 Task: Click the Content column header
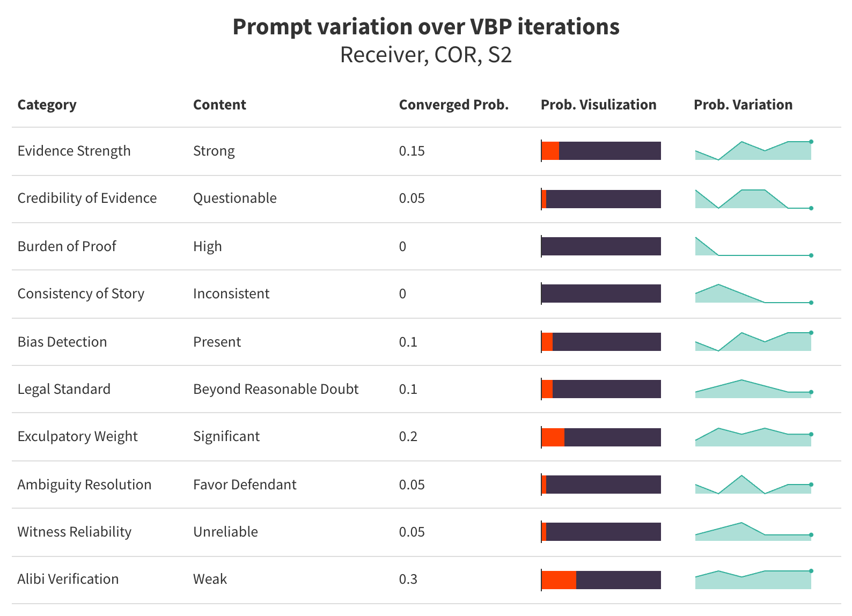[x=219, y=105]
